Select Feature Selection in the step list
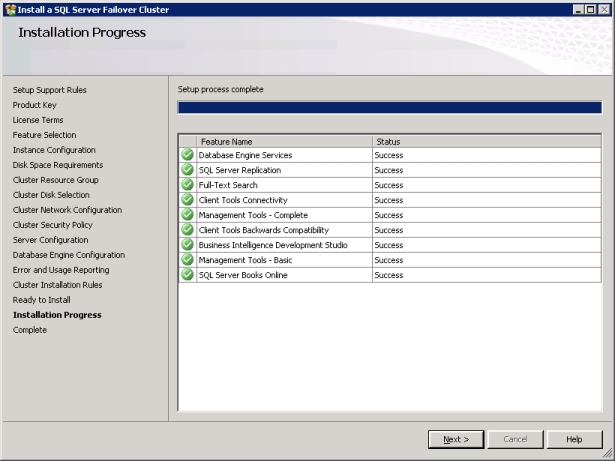This screenshot has height=461, width=615. [44, 135]
